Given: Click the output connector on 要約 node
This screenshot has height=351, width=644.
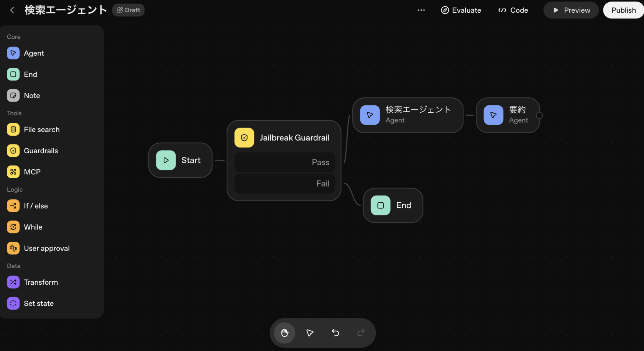Looking at the screenshot, I should point(539,115).
